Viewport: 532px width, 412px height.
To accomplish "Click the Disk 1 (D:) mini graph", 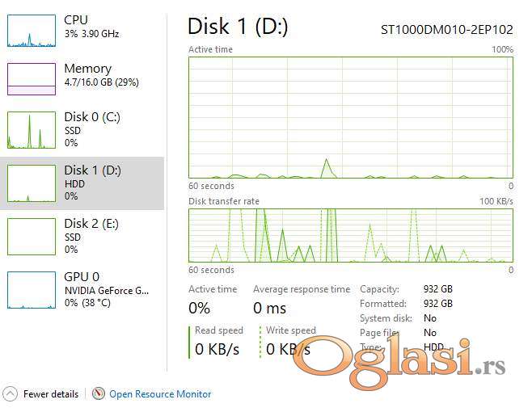I will pos(31,183).
